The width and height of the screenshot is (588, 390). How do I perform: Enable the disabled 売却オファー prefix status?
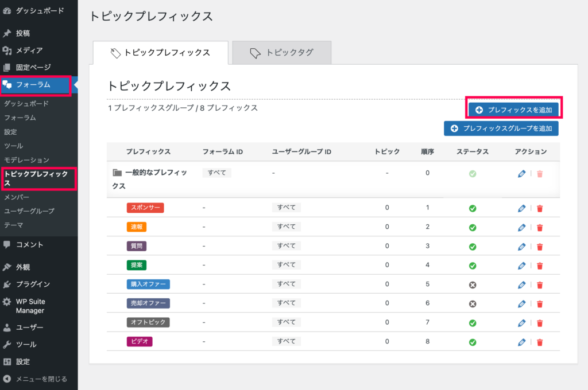pos(473,304)
